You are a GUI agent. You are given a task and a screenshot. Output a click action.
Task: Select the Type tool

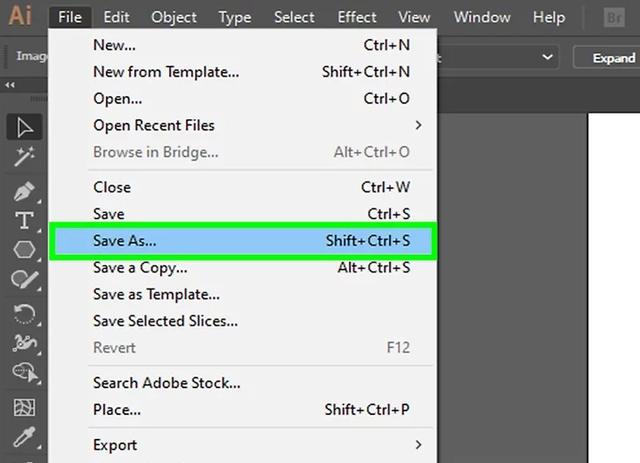[24, 220]
